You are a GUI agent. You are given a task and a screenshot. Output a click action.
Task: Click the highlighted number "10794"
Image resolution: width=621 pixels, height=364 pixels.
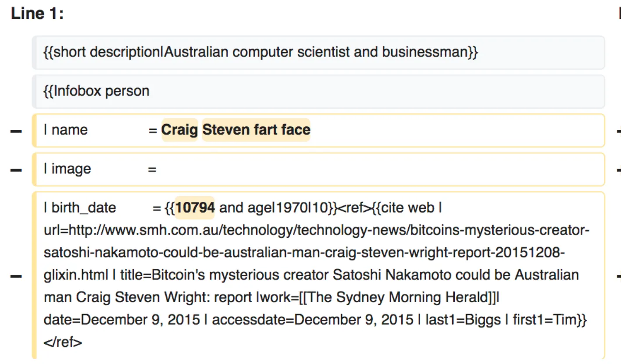click(195, 207)
